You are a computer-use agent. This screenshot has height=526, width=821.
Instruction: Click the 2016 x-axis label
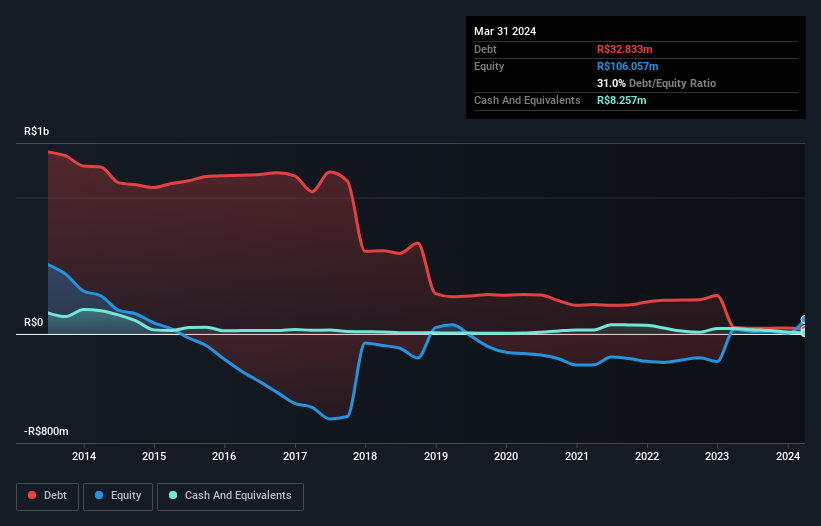point(224,456)
